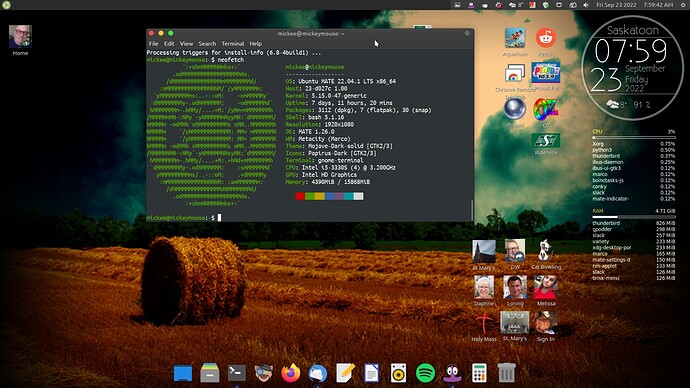Click the red Adobe-style tray icon

pyautogui.click(x=532, y=5)
